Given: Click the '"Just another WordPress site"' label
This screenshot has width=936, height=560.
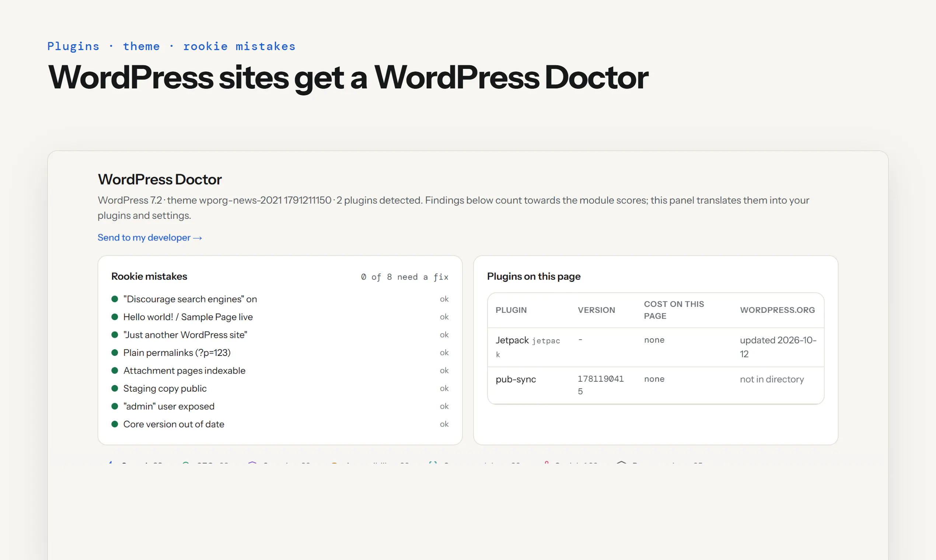Looking at the screenshot, I should point(185,335).
